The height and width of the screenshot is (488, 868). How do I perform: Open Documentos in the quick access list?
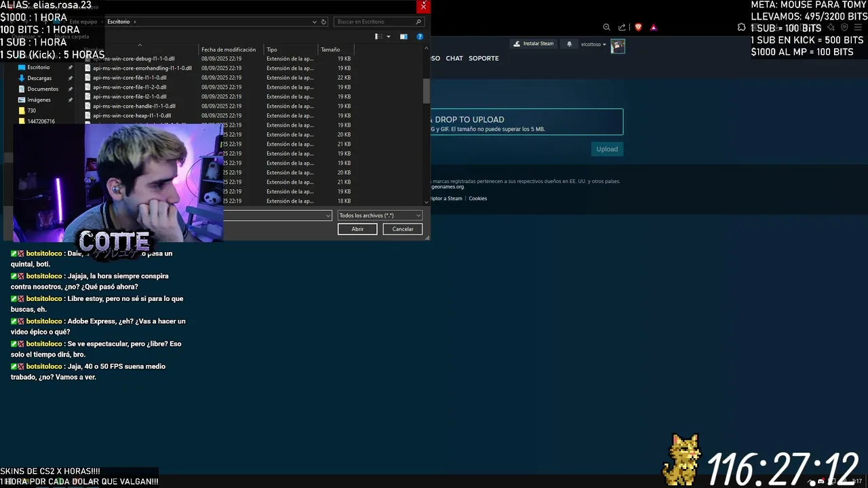click(x=43, y=89)
